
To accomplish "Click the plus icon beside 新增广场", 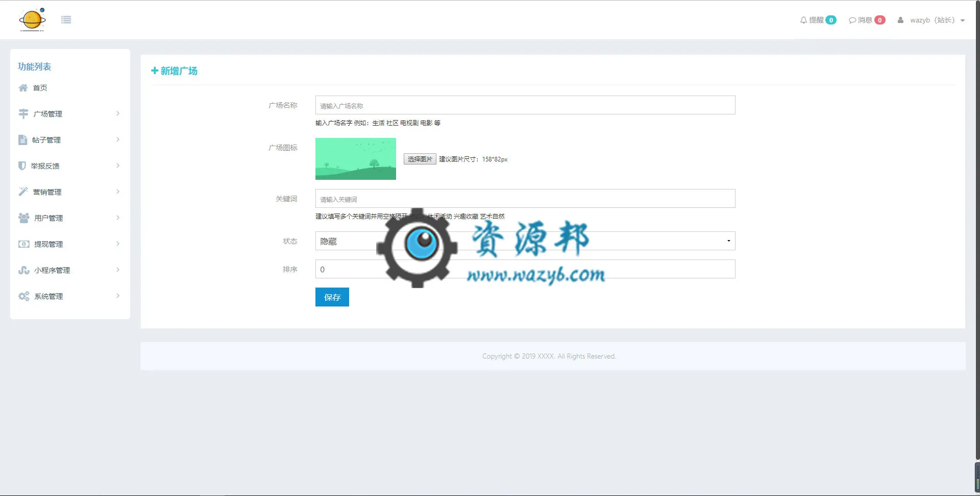I will point(155,70).
